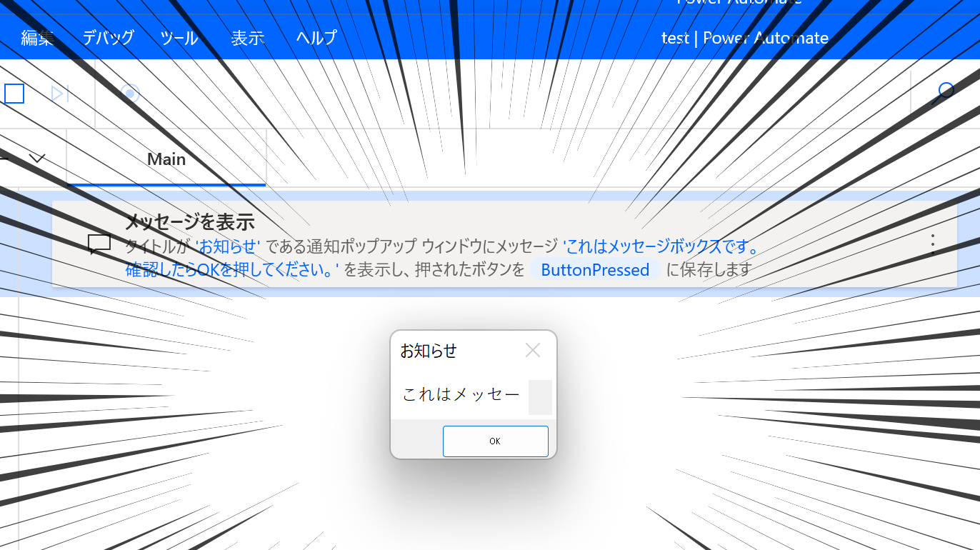This screenshot has height=550, width=980.
Task: Click the ButtonPressed variable chip
Action: (x=594, y=270)
